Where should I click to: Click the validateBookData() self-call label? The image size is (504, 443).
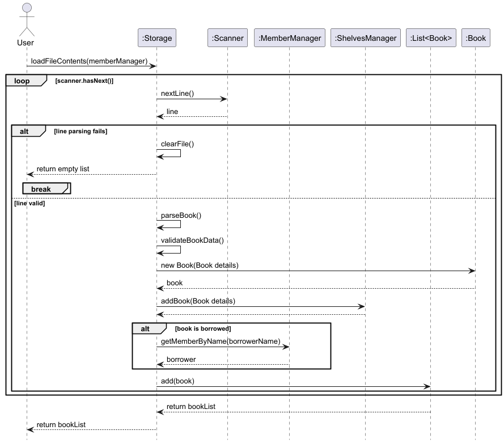(192, 241)
